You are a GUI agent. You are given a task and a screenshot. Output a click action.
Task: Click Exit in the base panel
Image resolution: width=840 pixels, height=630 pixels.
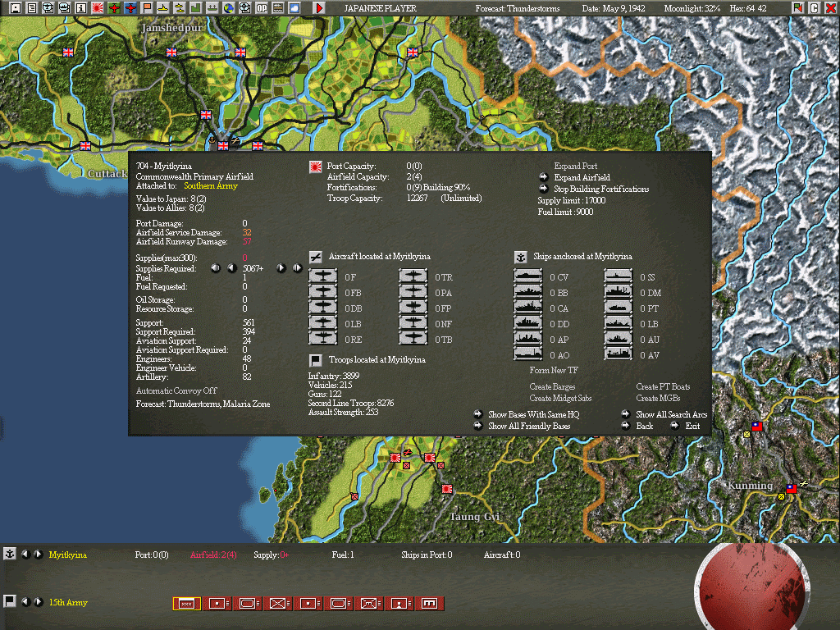click(x=692, y=426)
